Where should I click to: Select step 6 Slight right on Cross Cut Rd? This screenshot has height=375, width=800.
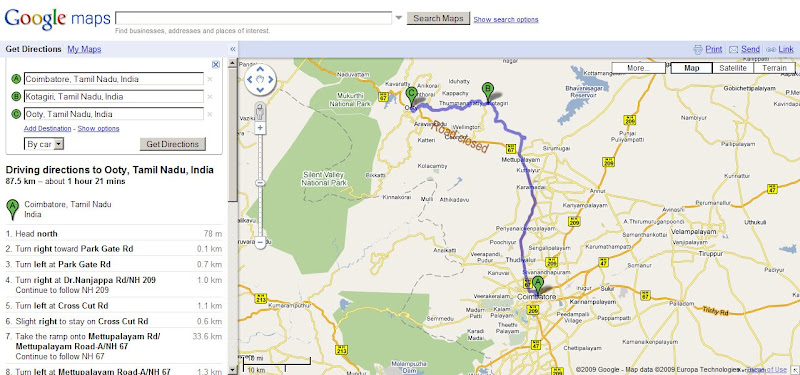coord(114,321)
